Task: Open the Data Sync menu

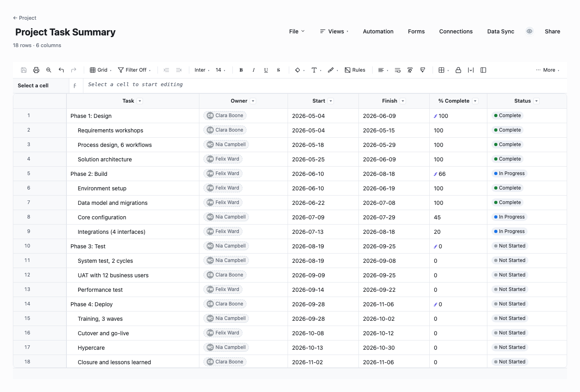Action: click(x=501, y=31)
